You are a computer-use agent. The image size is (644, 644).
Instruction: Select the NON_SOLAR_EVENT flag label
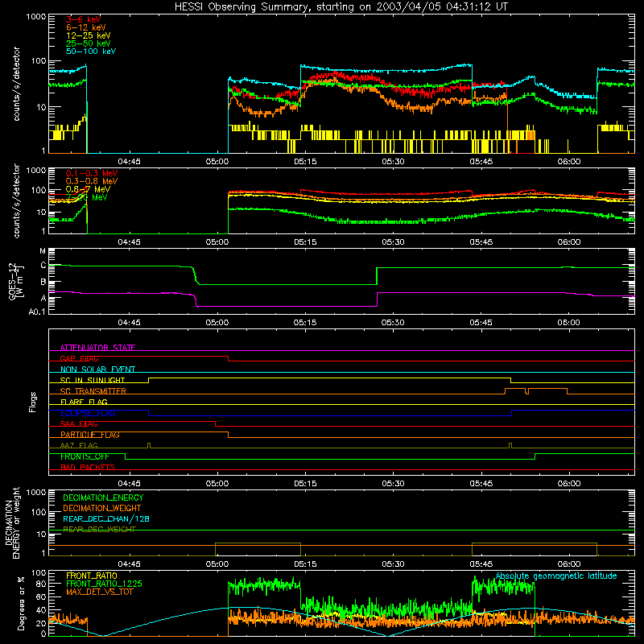click(97, 369)
